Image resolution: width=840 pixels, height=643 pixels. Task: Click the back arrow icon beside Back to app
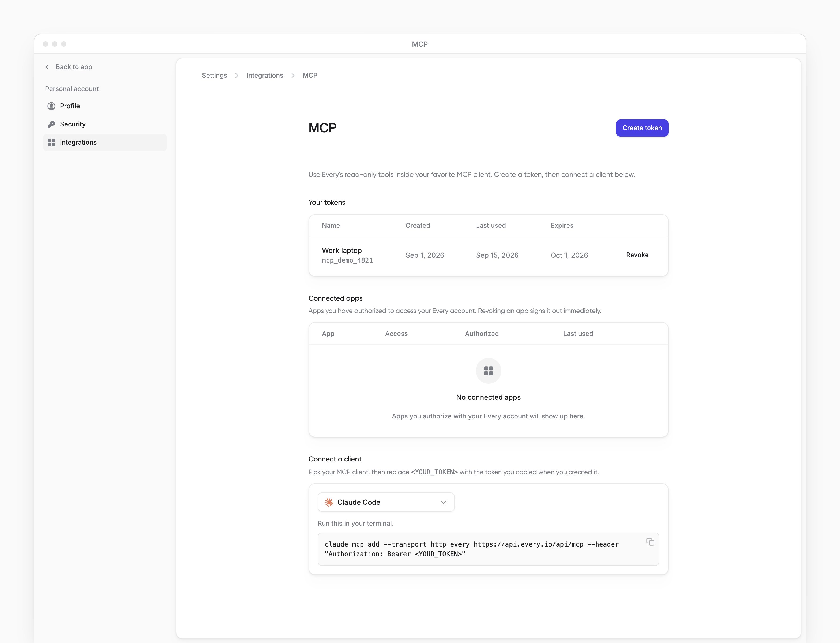[x=47, y=67]
